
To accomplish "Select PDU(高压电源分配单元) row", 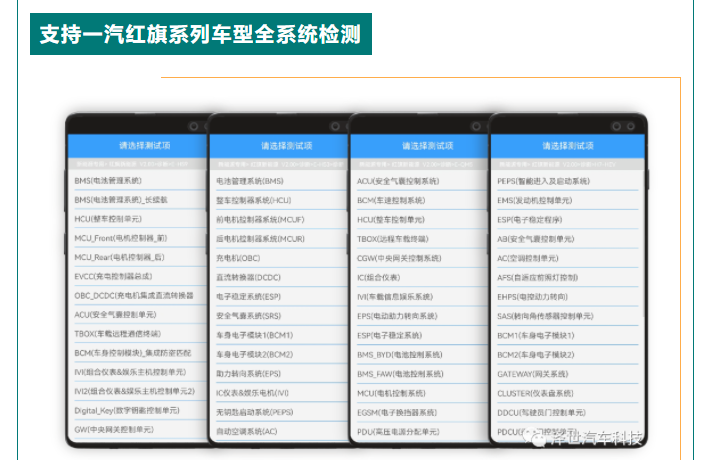I will coord(420,432).
